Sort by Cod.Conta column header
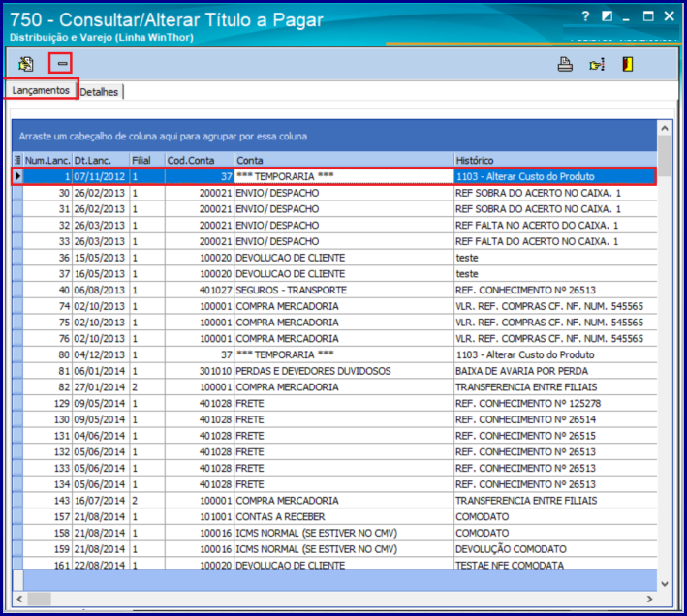Viewport: 687px width, 616px height. pyautogui.click(x=200, y=160)
